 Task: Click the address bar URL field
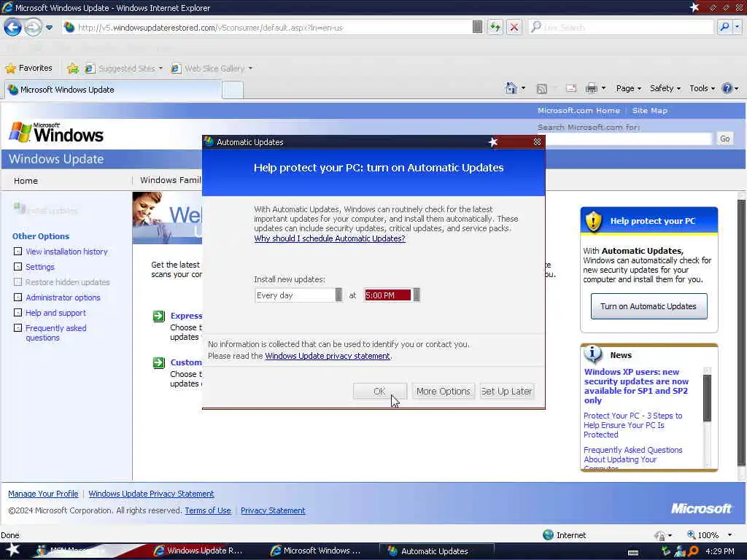267,28
